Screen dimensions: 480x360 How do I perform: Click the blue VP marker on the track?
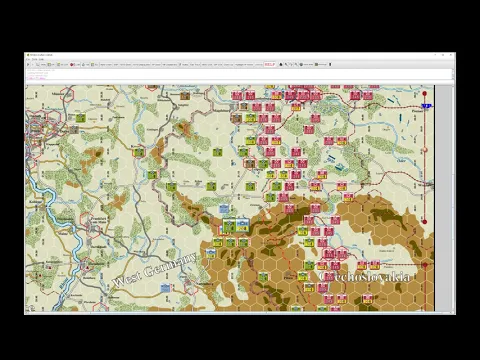coord(426,106)
